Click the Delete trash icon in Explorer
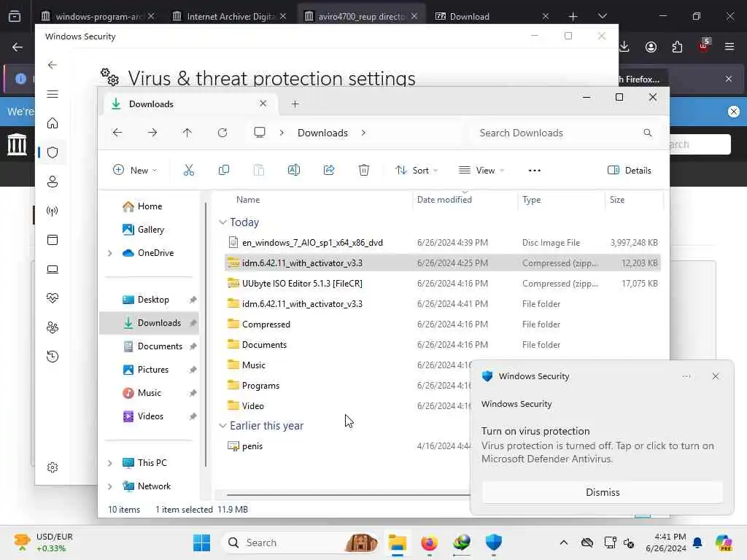 [x=364, y=170]
